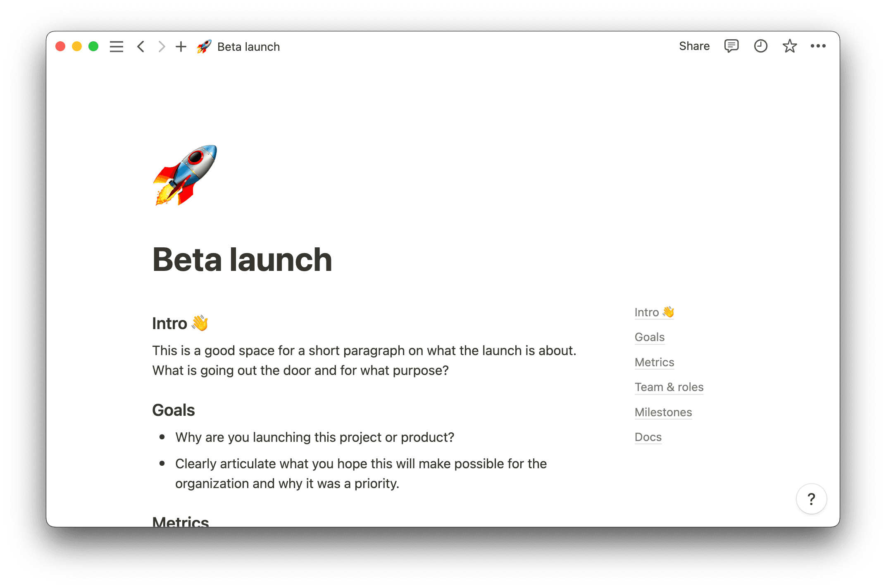The width and height of the screenshot is (886, 588).
Task: Click the Intro 👋 heading in the page body
Action: [x=181, y=323]
